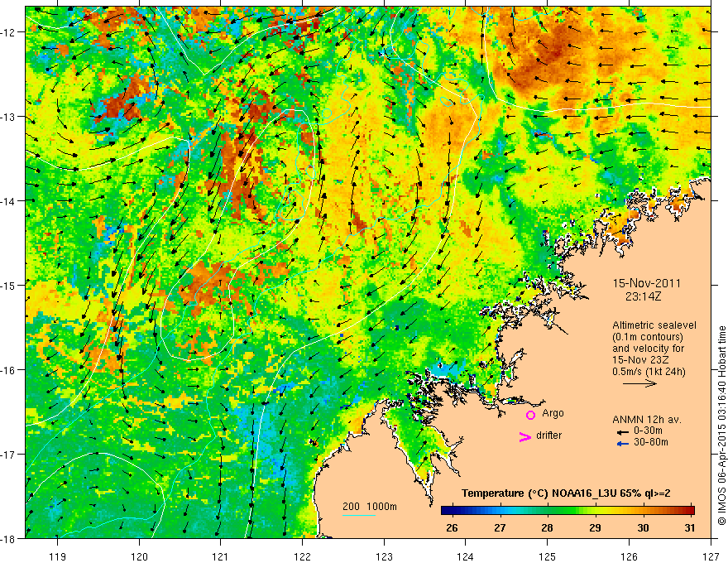Click the dark red 31 end of color bar
This screenshot has width=728, height=563.
(x=691, y=511)
